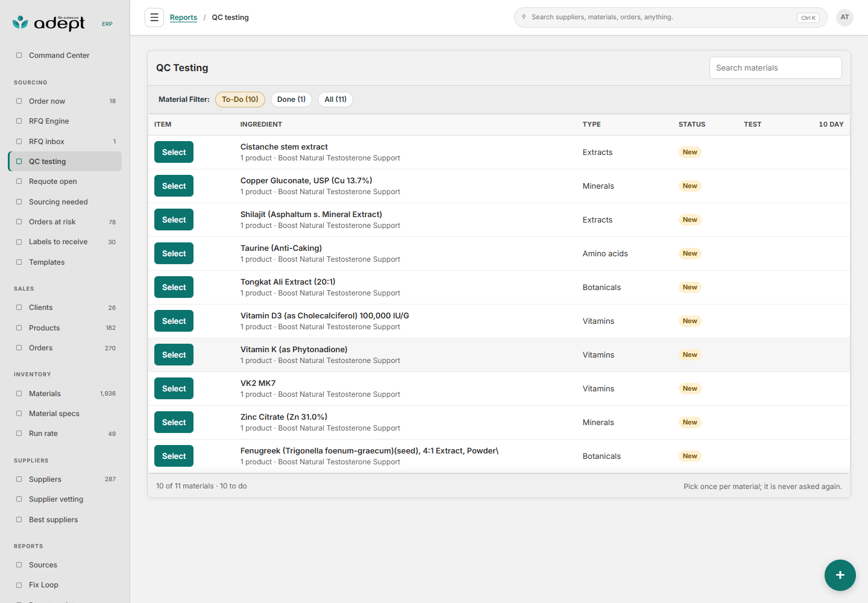Open QC testing in the sidebar
The height and width of the screenshot is (603, 868).
(x=65, y=162)
